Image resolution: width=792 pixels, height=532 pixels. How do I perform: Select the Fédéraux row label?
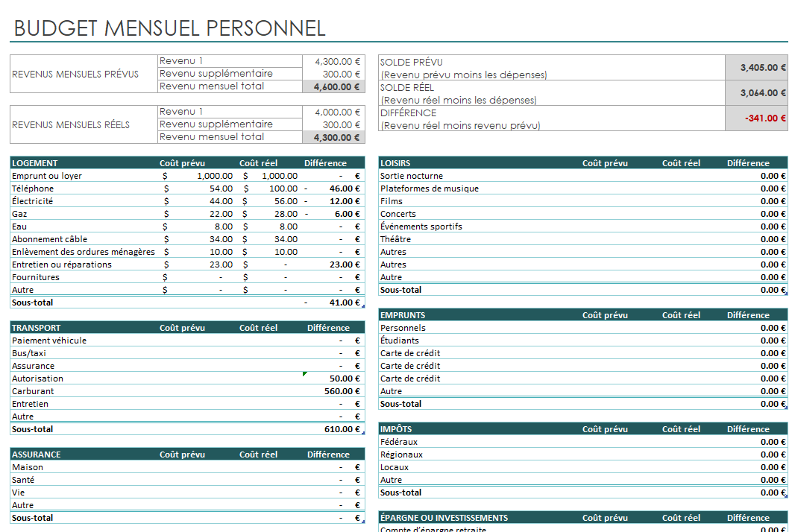pyautogui.click(x=398, y=442)
